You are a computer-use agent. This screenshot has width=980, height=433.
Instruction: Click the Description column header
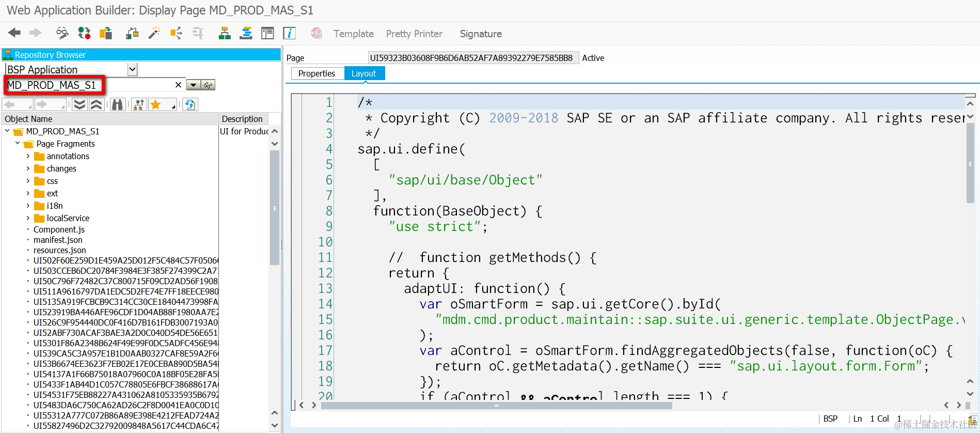tap(244, 119)
